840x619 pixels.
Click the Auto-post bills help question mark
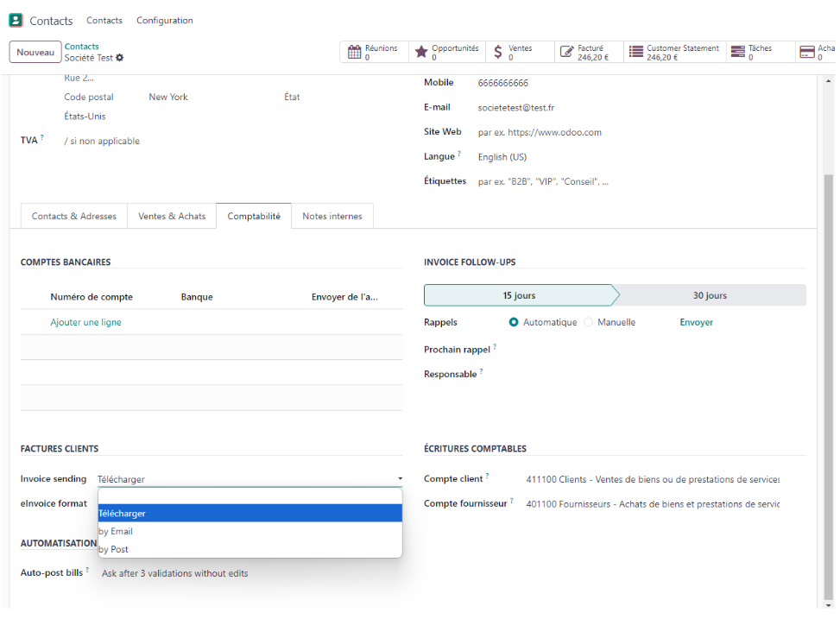click(x=87, y=570)
